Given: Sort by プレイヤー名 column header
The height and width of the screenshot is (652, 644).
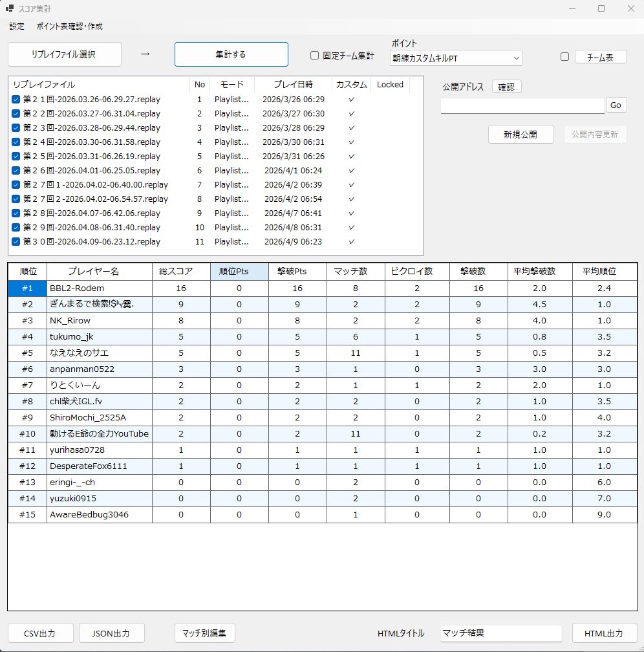Looking at the screenshot, I should 100,272.
